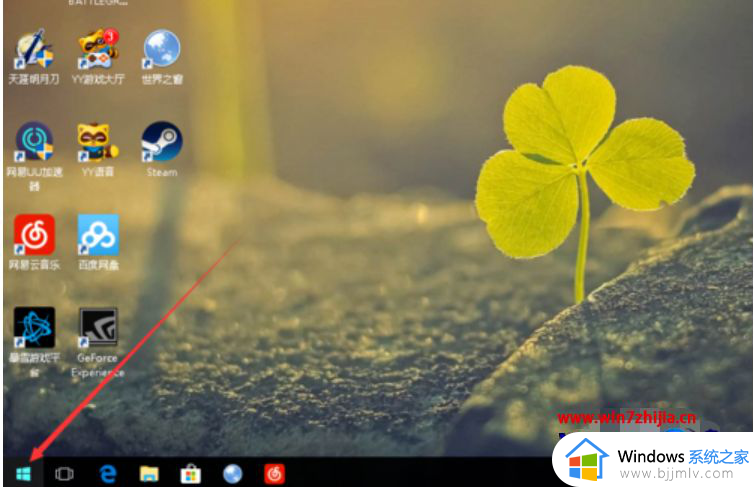The height and width of the screenshot is (487, 754).
Task: Select the 百度网盘 desktop shortcut
Action: coord(98,242)
